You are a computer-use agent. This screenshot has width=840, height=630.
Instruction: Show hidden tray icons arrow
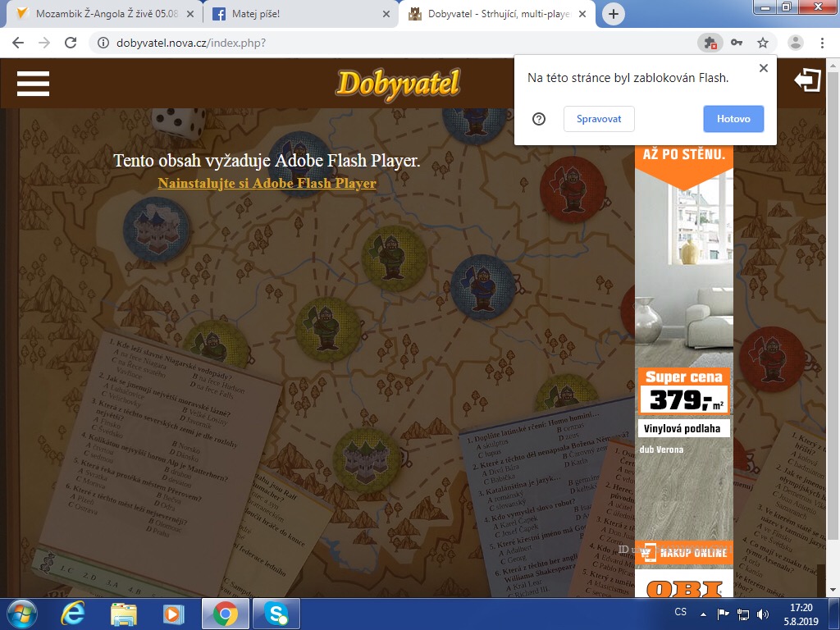[703, 614]
